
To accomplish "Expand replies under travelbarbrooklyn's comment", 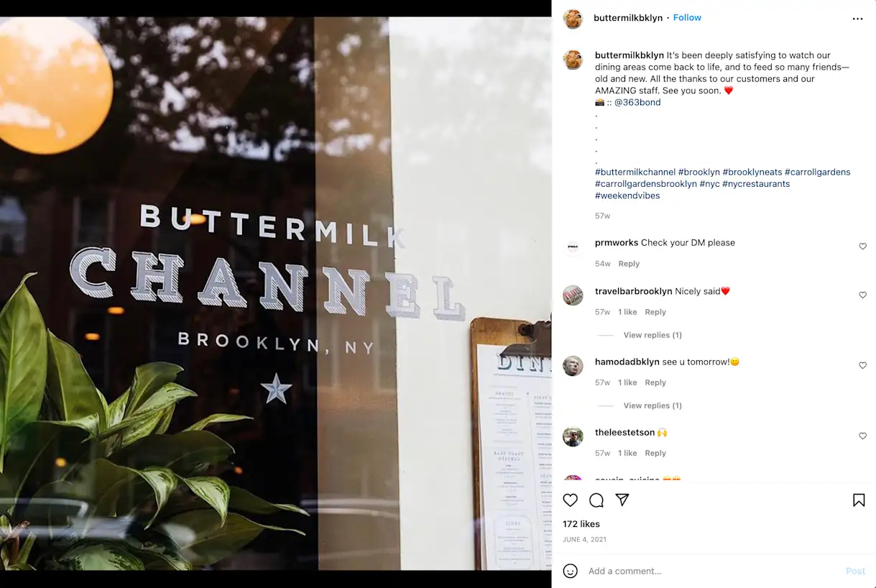I will (653, 335).
